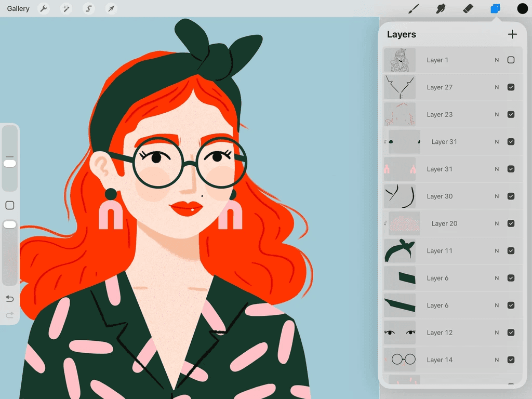The height and width of the screenshot is (399, 532).
Task: Select Layer 11 headband thumbnail
Action: 400,251
